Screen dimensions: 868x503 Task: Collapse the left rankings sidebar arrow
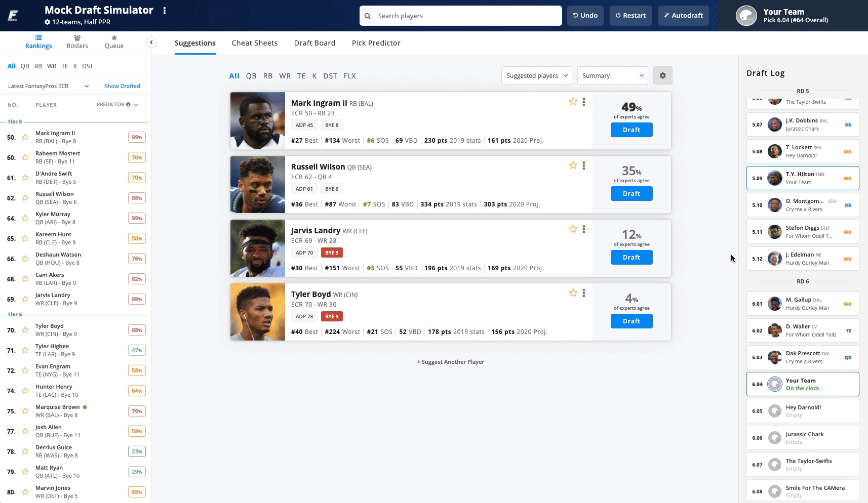coord(151,43)
